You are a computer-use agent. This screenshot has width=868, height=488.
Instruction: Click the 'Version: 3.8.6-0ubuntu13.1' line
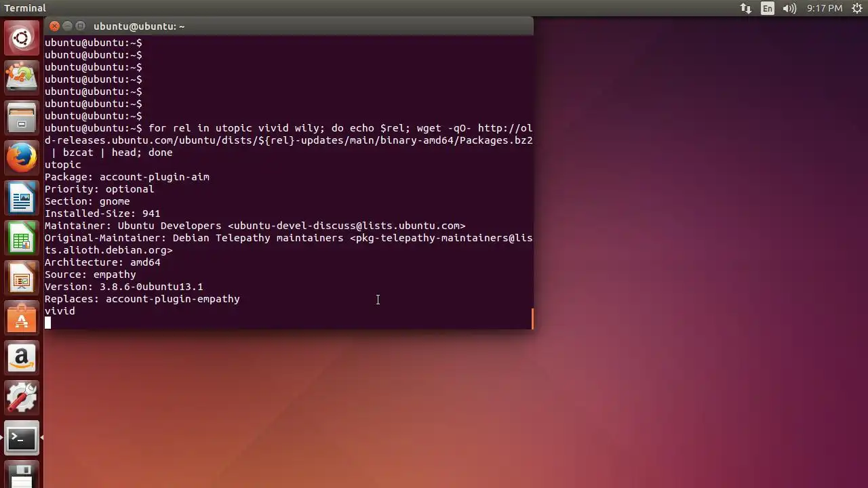point(123,287)
